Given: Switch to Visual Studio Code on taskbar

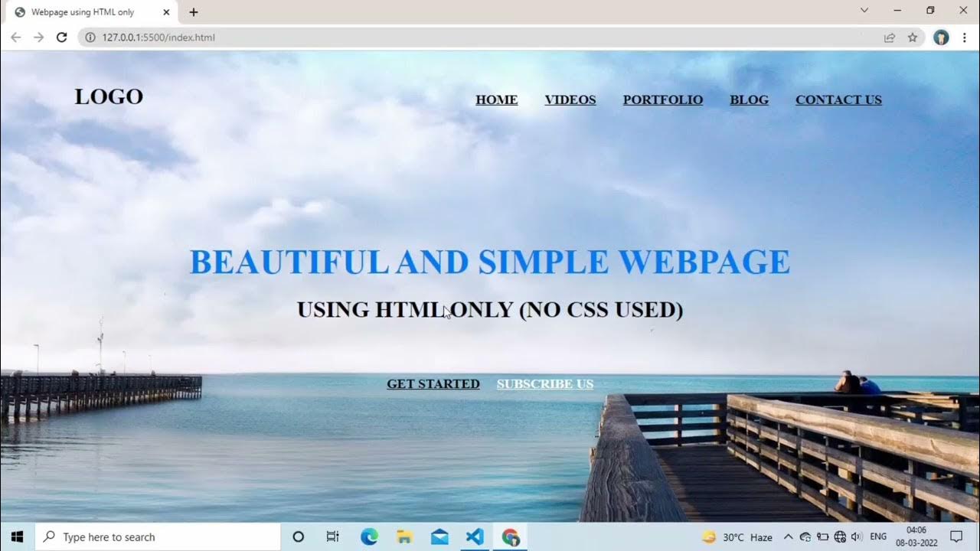Looking at the screenshot, I should click(475, 537).
